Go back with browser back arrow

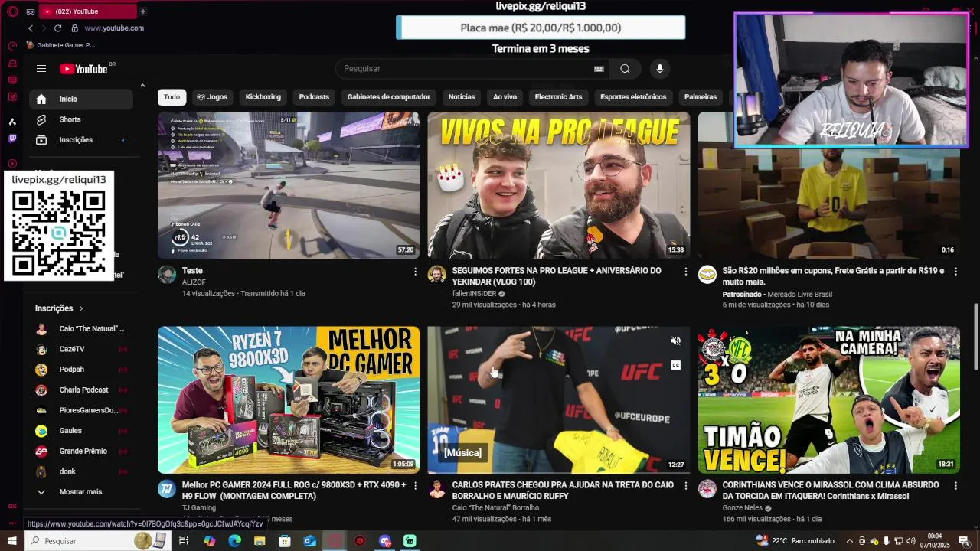point(31,28)
